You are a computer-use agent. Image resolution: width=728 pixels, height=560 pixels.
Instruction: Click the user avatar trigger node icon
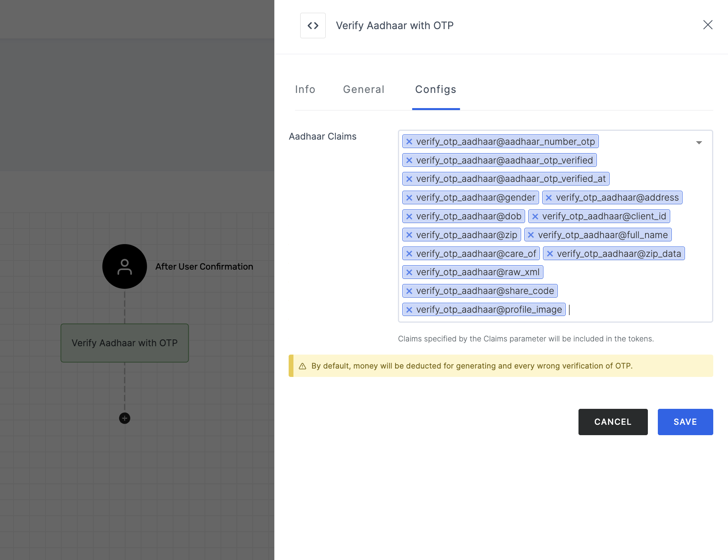(x=125, y=266)
